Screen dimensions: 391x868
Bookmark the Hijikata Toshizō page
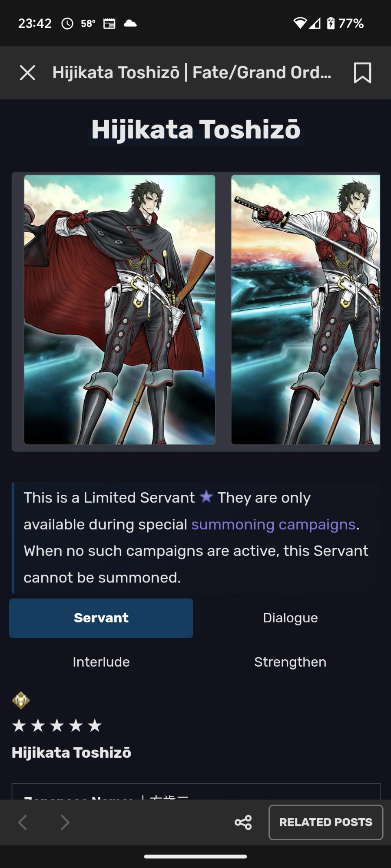click(x=362, y=72)
